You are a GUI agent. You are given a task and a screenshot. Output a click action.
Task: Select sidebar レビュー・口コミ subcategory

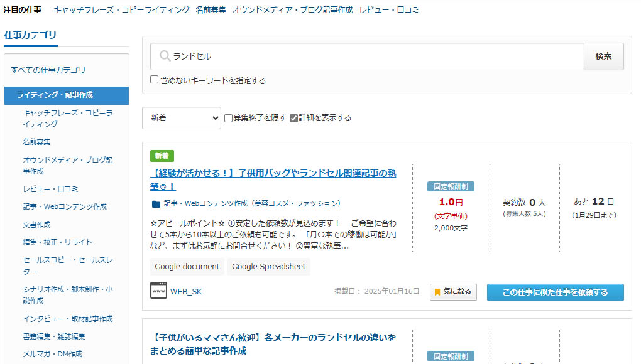coord(50,189)
